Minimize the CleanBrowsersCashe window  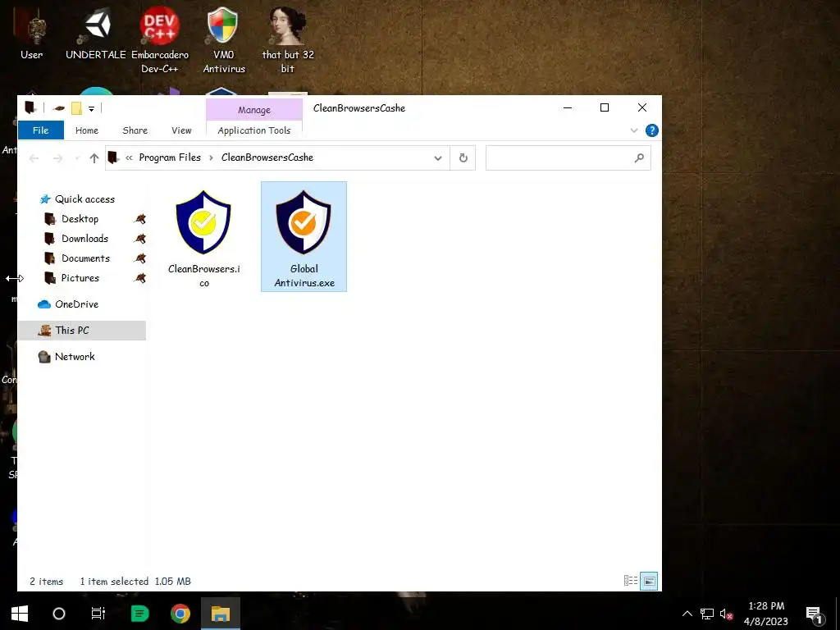point(568,107)
